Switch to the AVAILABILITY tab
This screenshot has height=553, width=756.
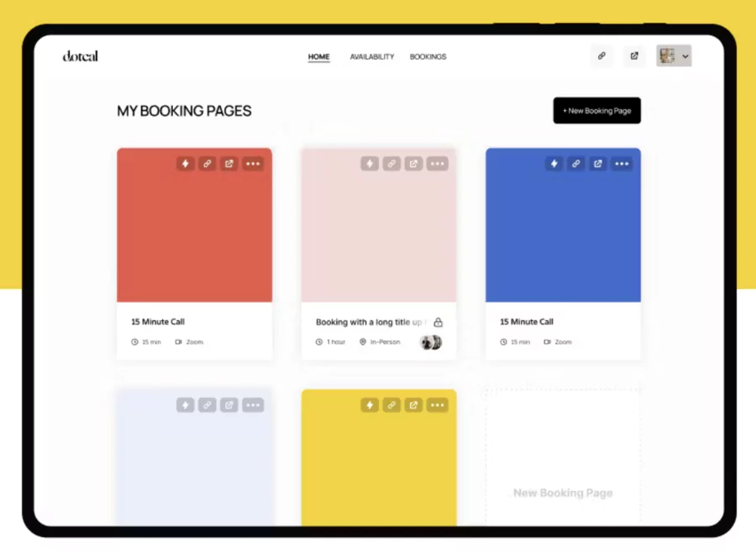click(x=372, y=56)
